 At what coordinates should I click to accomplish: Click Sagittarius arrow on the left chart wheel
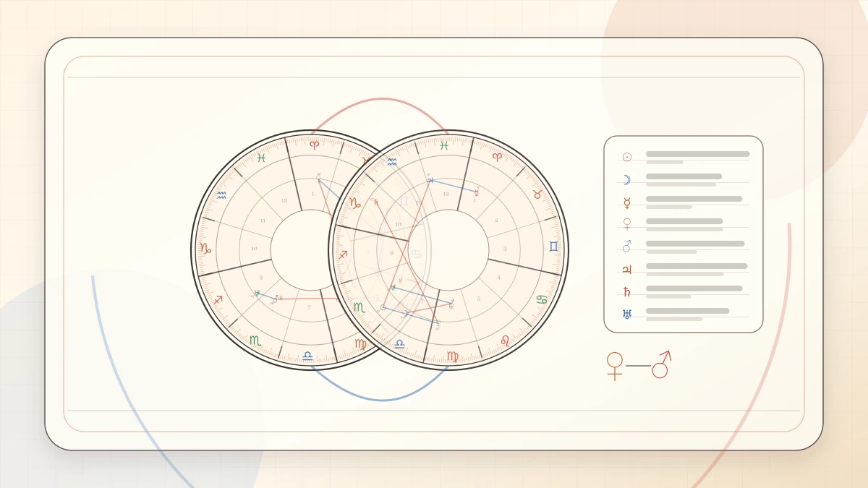[x=218, y=299]
